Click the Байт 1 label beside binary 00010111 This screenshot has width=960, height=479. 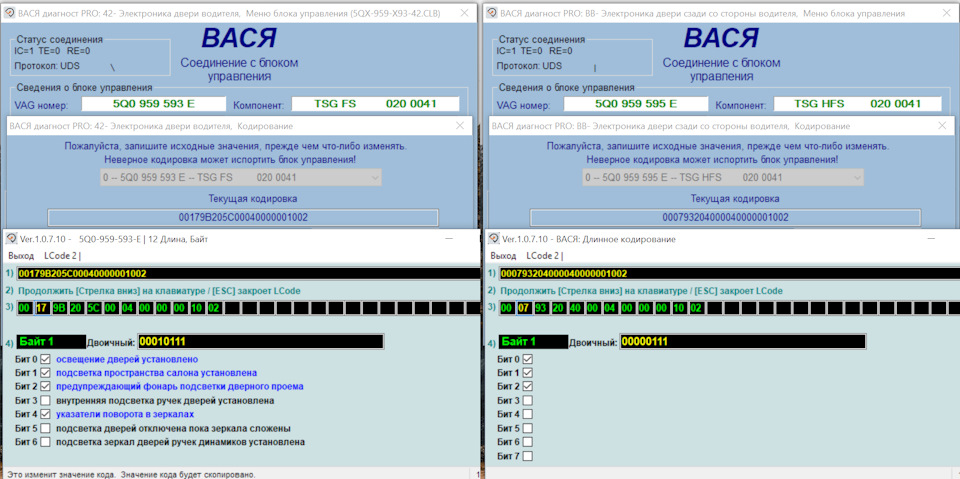(x=51, y=342)
